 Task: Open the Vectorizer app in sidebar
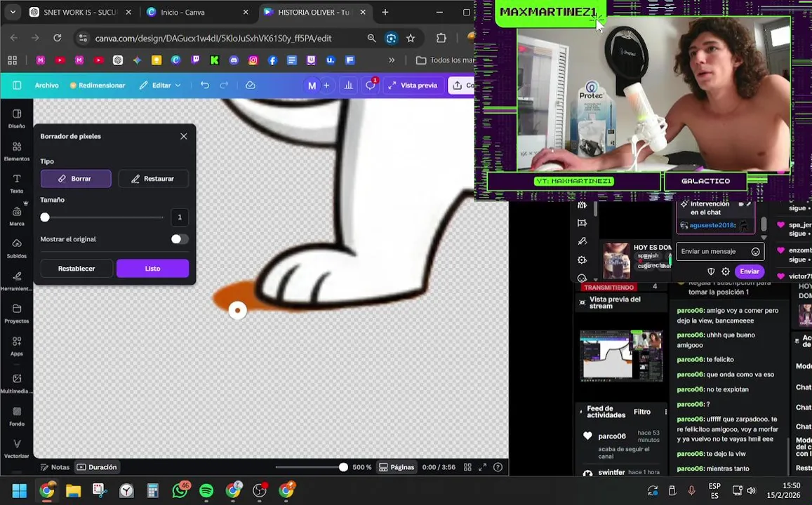(17, 449)
